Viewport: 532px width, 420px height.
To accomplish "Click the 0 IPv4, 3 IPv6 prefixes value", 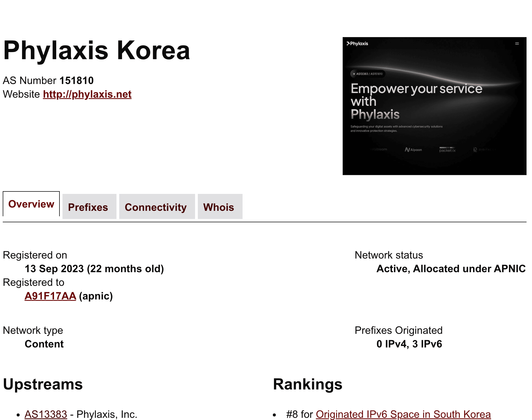I will click(409, 344).
